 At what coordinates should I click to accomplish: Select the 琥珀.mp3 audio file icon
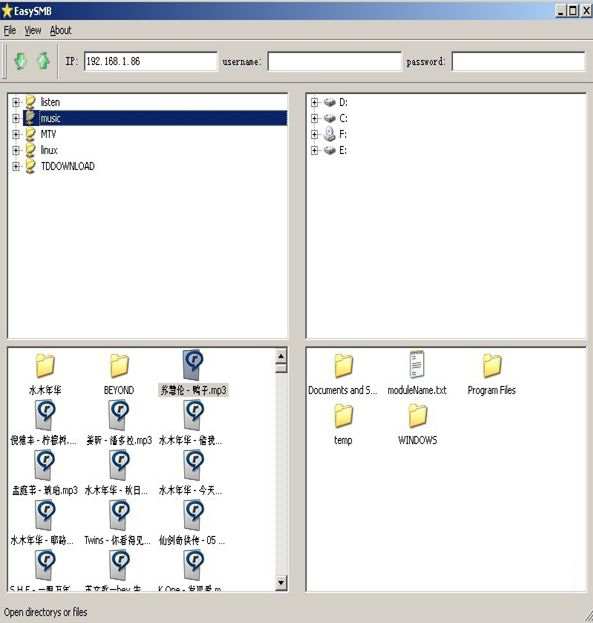click(45, 465)
